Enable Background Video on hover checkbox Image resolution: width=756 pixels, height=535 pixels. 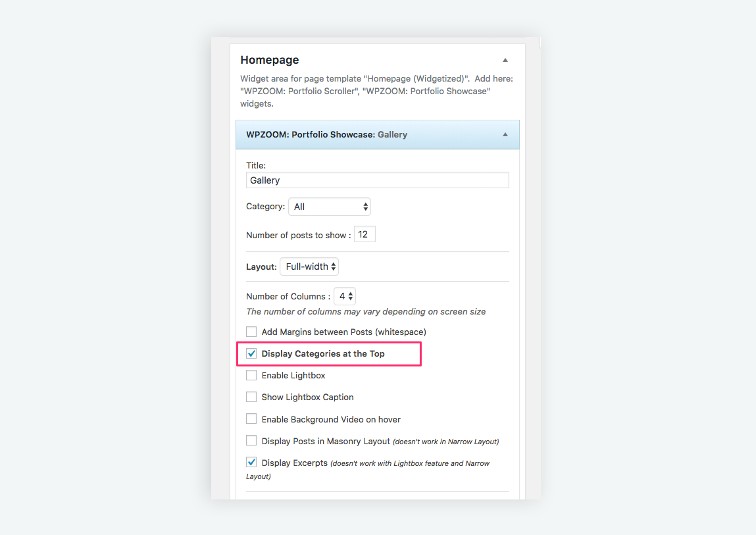click(x=251, y=419)
